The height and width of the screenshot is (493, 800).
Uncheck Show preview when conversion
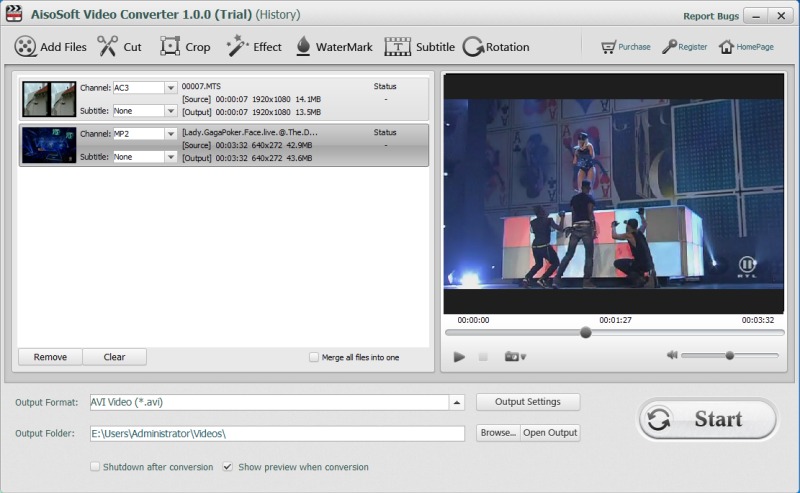click(228, 467)
